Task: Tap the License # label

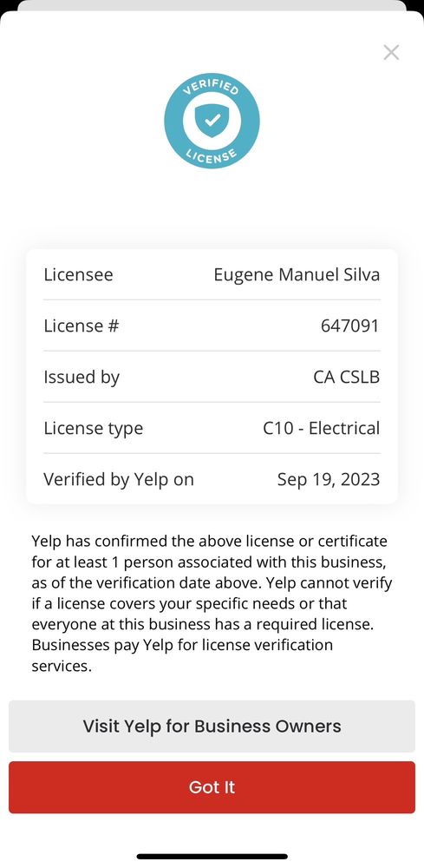Action: [82, 325]
